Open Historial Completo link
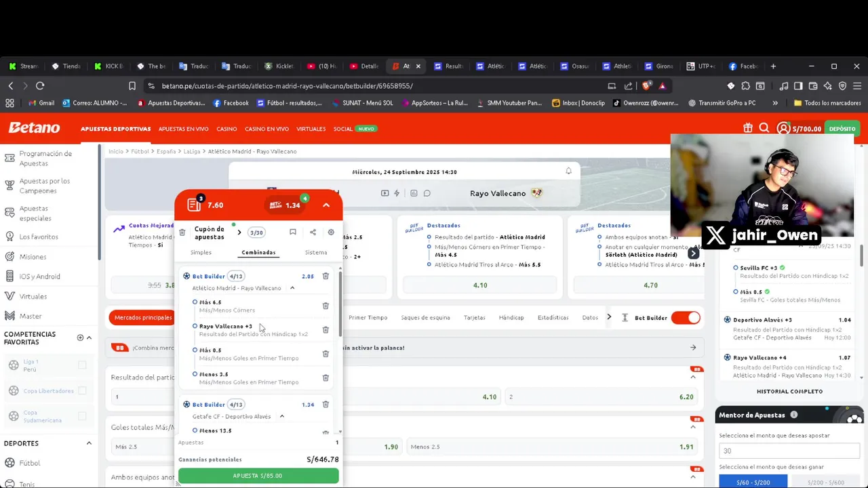 click(x=789, y=391)
